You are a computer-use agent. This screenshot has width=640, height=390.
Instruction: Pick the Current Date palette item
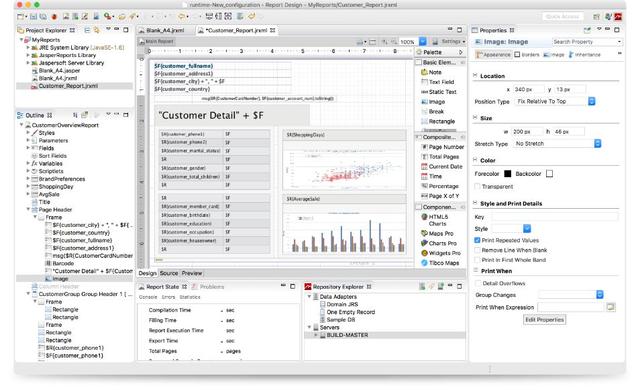click(x=442, y=166)
